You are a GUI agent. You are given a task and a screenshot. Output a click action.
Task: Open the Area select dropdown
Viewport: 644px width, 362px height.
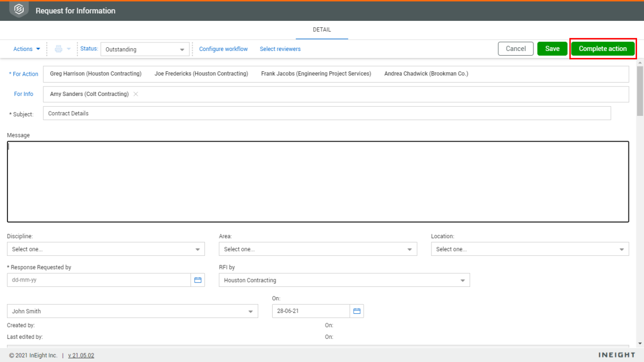pyautogui.click(x=318, y=249)
